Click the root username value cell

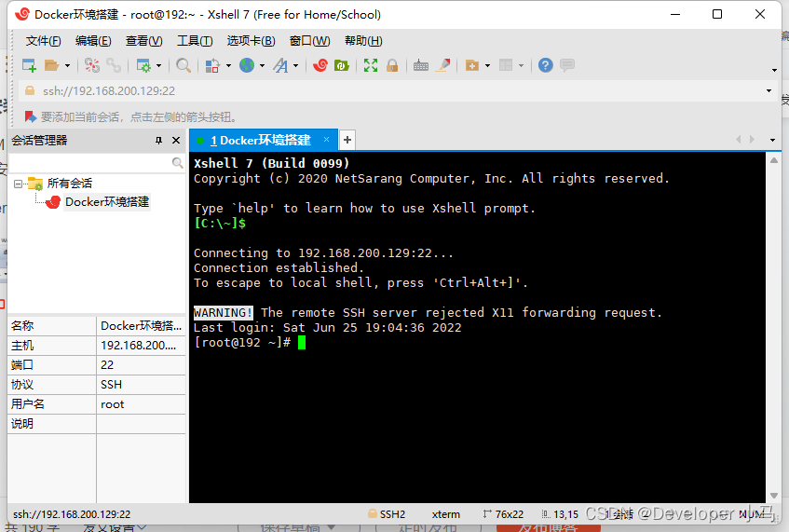click(x=141, y=404)
